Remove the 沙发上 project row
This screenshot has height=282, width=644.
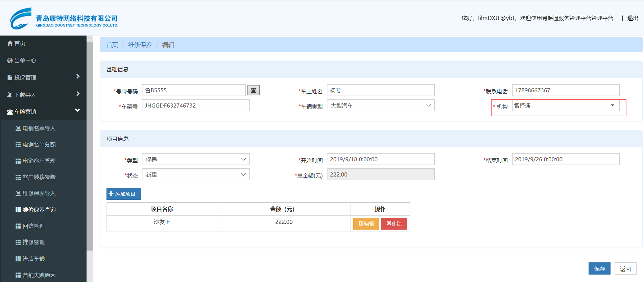click(394, 224)
